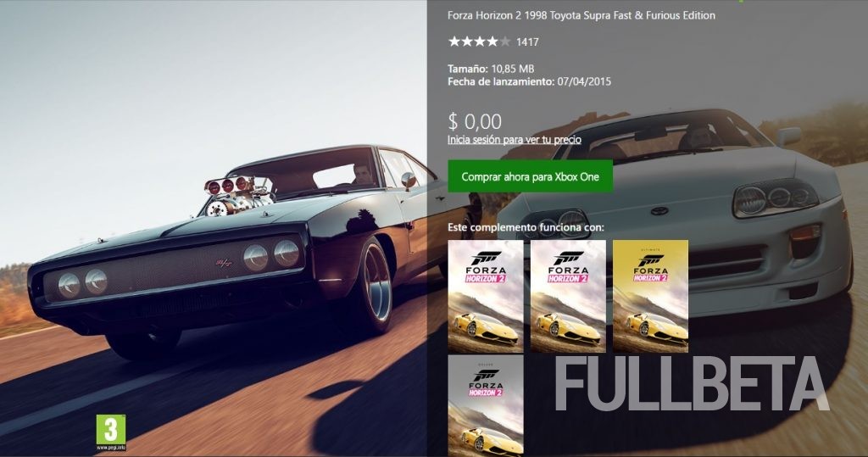Open the Inicia sesión para ver tu precio link
The width and height of the screenshot is (868, 457).
[x=515, y=140]
